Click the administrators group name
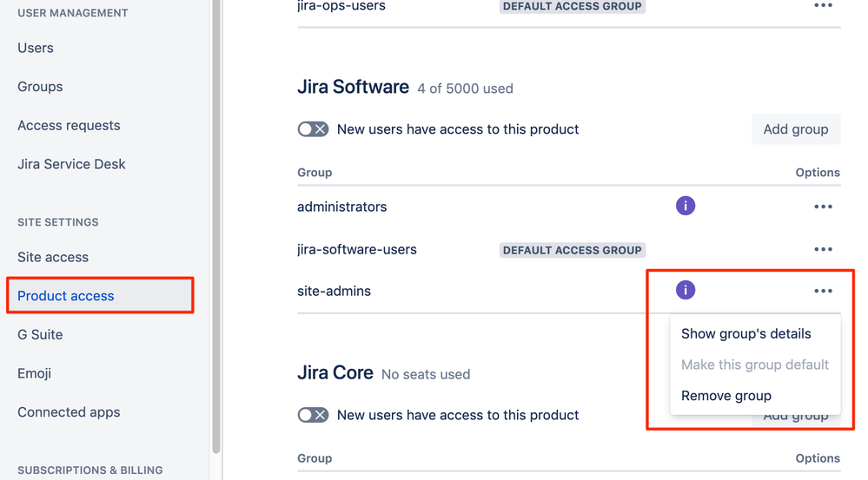 tap(341, 207)
